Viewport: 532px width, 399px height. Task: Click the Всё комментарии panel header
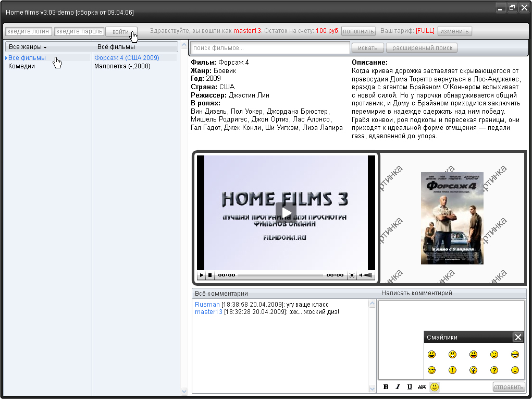pos(221,294)
